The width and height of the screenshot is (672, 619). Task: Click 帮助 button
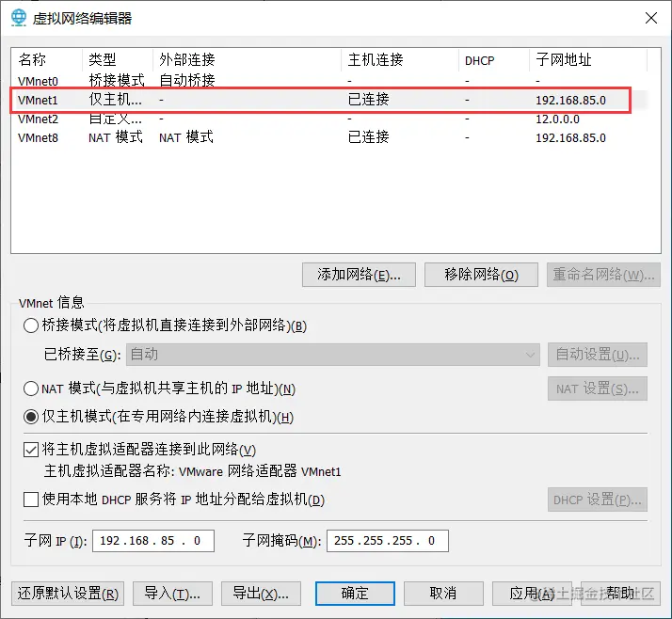620,594
